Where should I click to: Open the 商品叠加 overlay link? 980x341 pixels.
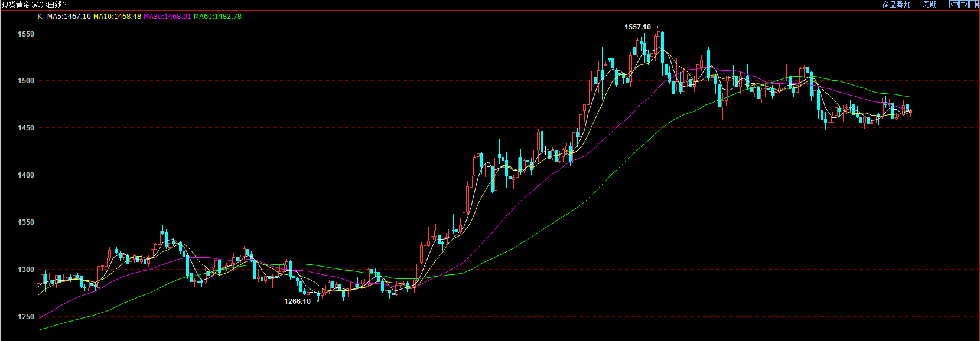coord(896,5)
